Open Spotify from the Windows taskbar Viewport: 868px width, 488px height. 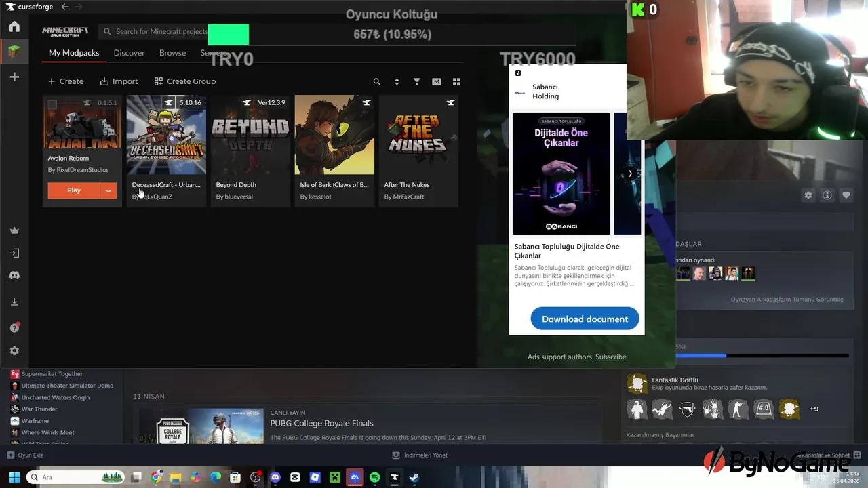[x=375, y=477]
